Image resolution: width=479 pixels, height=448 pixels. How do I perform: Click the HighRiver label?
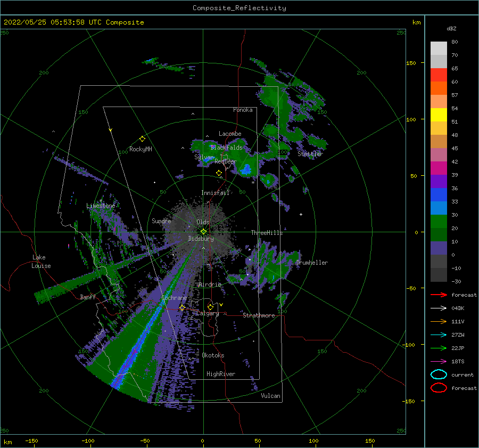click(221, 374)
